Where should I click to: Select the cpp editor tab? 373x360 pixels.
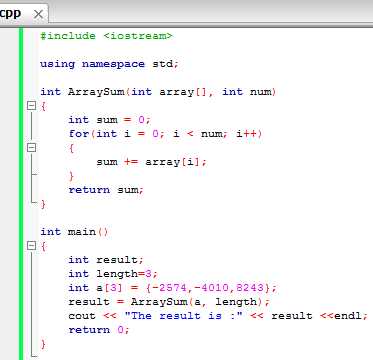[x=23, y=14]
